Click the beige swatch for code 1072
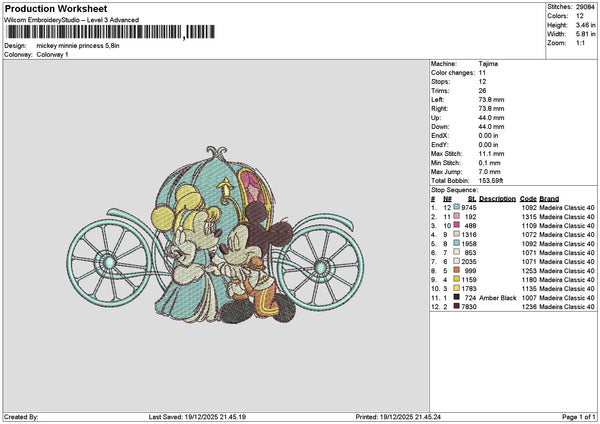The width and height of the screenshot is (600, 424). 456,235
